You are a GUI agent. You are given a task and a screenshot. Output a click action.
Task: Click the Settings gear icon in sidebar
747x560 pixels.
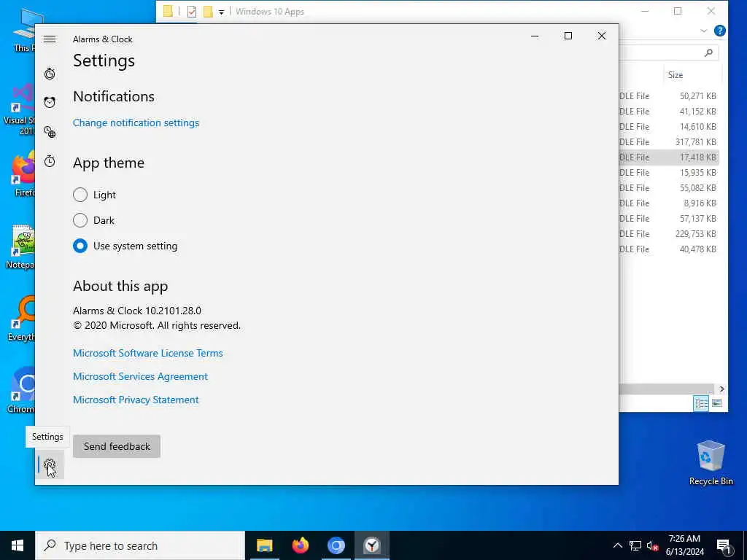[50, 464]
